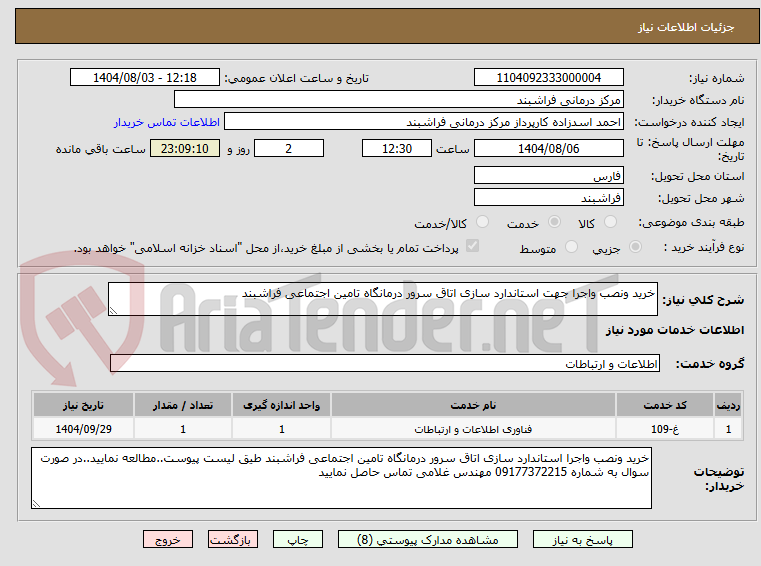
Task: Select the جزیی purchase type radio
Action: coord(635,247)
